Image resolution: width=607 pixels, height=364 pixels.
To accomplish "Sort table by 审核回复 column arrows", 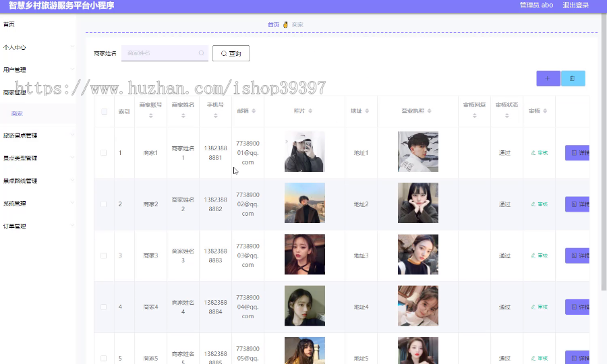I will pyautogui.click(x=474, y=116).
